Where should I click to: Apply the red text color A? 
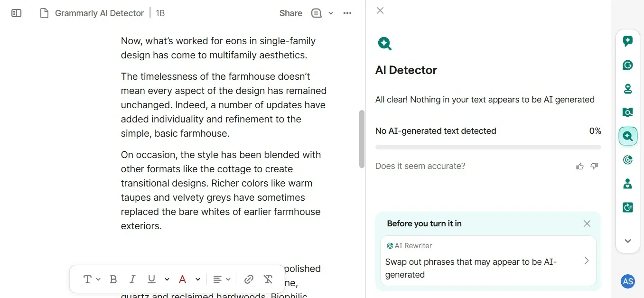tap(182, 279)
